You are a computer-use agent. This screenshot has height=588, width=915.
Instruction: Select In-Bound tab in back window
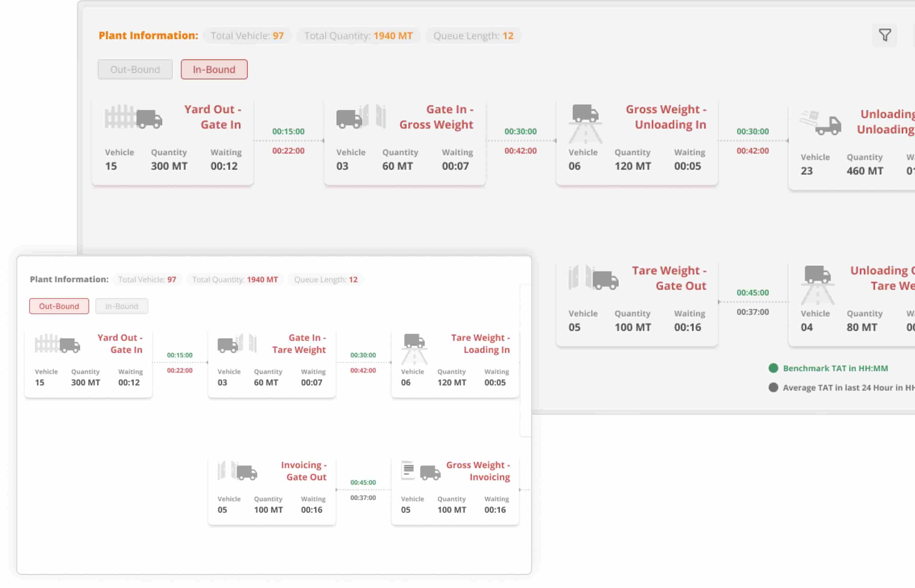pos(214,70)
